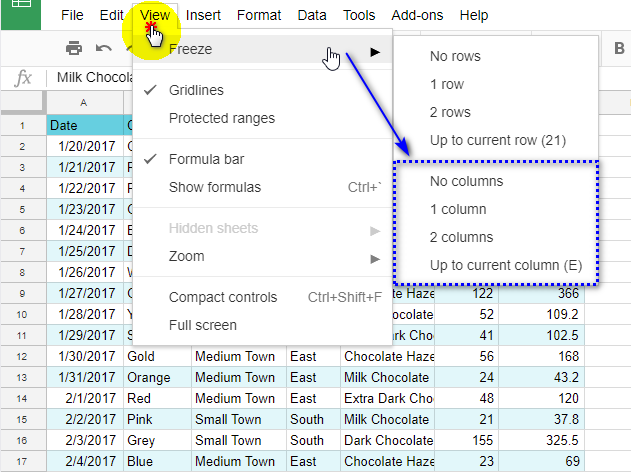Open the Data menu

[x=312, y=15]
